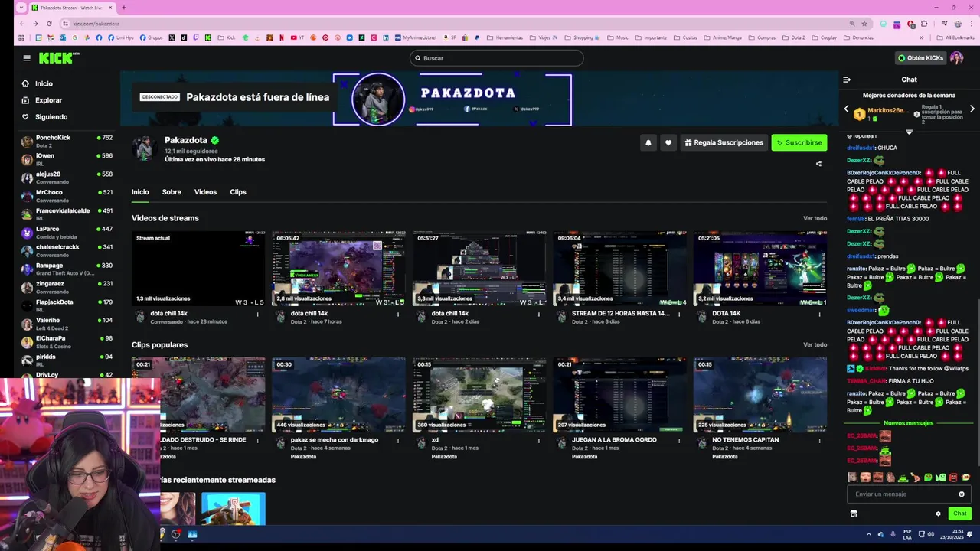The image size is (980, 551).
Task: Open the MyAnimeList.net bookmark
Action: 416,37
